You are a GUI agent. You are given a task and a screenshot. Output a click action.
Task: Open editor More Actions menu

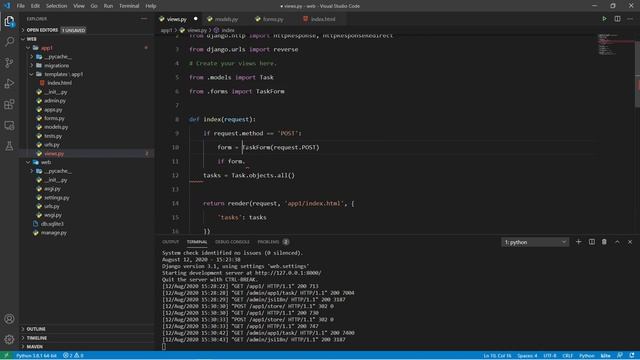coord(630,19)
